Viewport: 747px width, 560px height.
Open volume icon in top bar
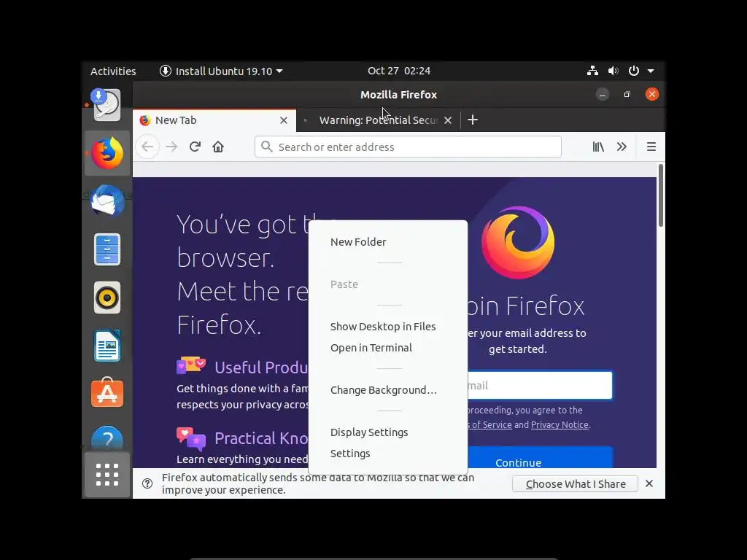pyautogui.click(x=613, y=71)
